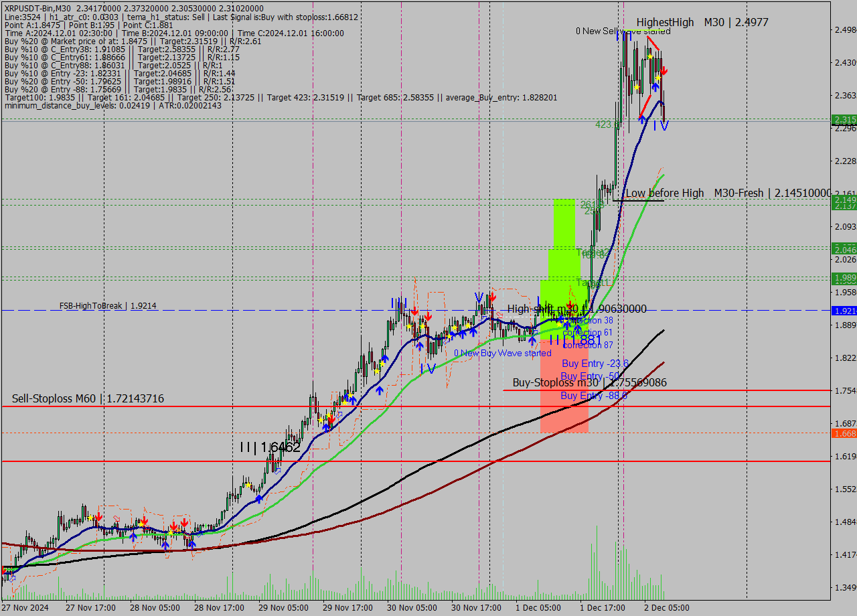857x616 pixels.
Task: Click the green 2.315 price tag
Action: pos(844,120)
